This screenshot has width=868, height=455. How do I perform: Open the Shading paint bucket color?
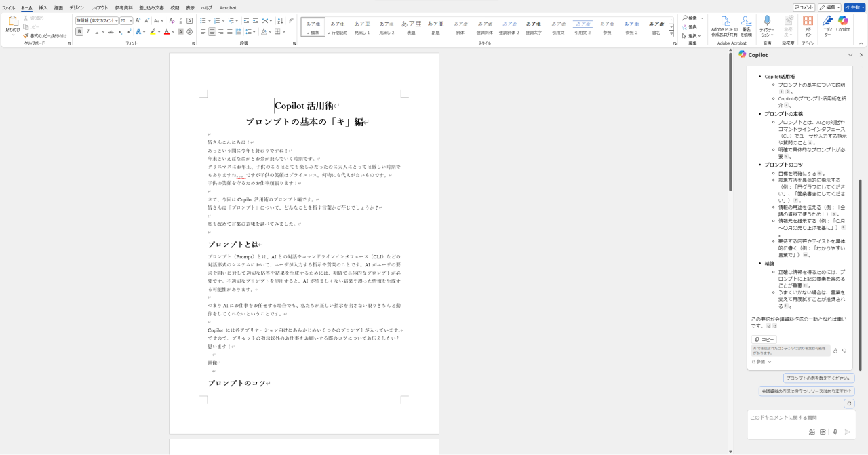pos(264,32)
